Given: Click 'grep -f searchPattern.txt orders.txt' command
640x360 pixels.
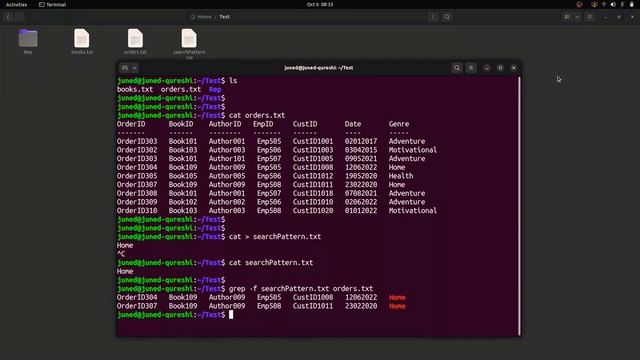Looking at the screenshot, I should coord(301,289).
